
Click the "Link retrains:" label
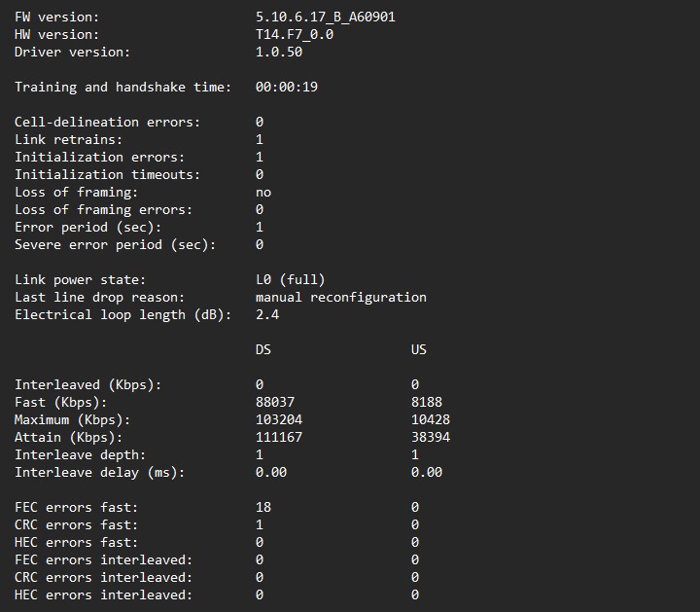(x=69, y=140)
